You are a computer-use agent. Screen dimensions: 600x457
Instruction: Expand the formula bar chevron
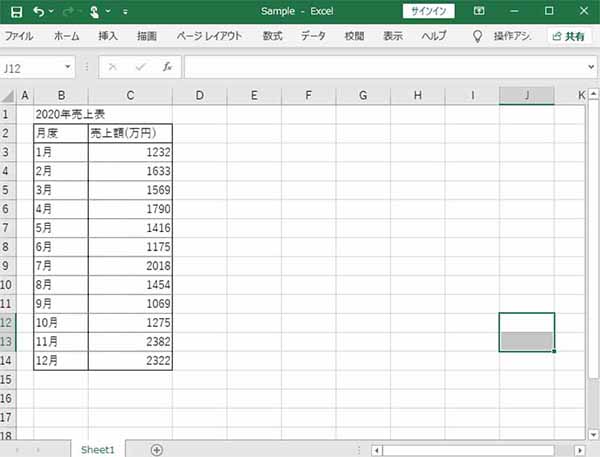[591, 67]
